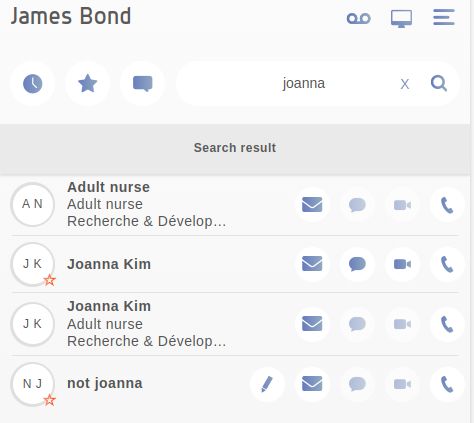This screenshot has width=474, height=423.
Task: Click the joanna search input field
Action: tap(303, 83)
